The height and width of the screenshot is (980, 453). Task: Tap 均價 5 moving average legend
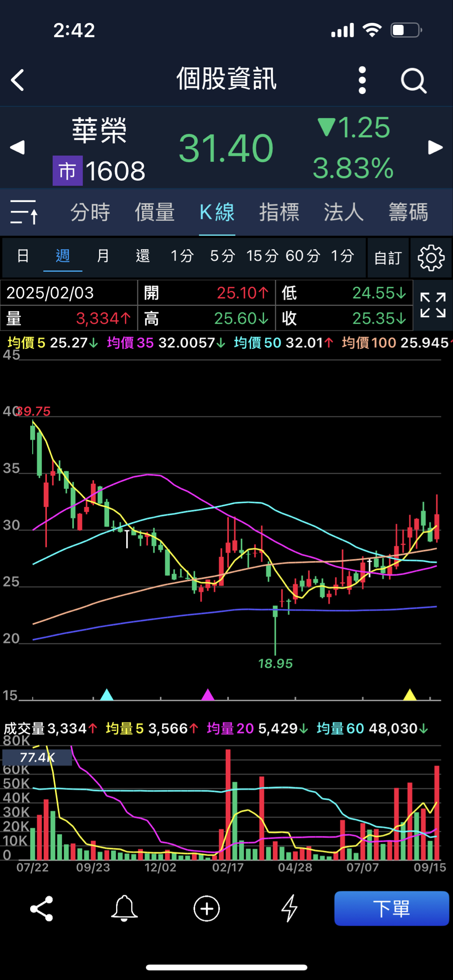(53, 343)
